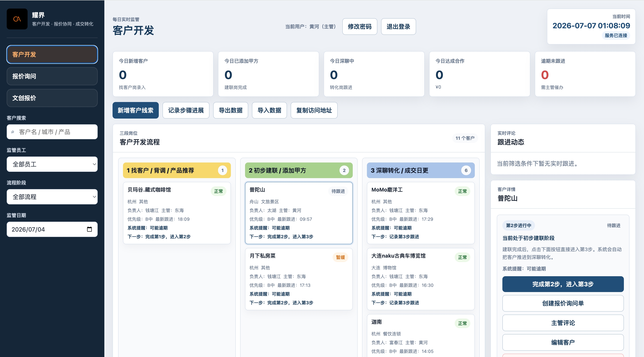Viewport: 644px width, 357px height.
Task: Open the MoMo磨洋工 customer card
Action: [x=421, y=213]
